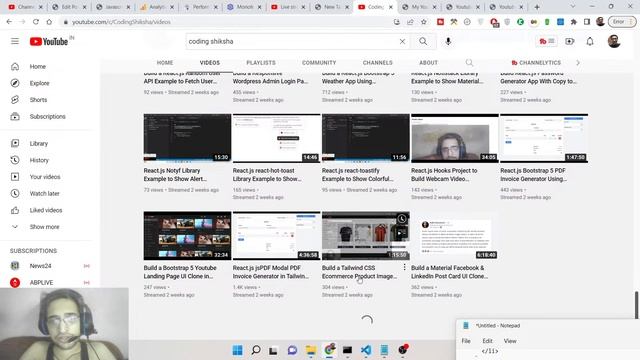Image resolution: width=640 pixels, height=360 pixels.
Task: Go back in the browser
Action: tap(9, 22)
